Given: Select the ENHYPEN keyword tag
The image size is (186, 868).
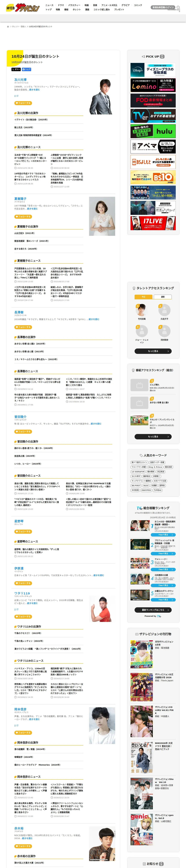Looking at the screenshot, I should [146, 490].
